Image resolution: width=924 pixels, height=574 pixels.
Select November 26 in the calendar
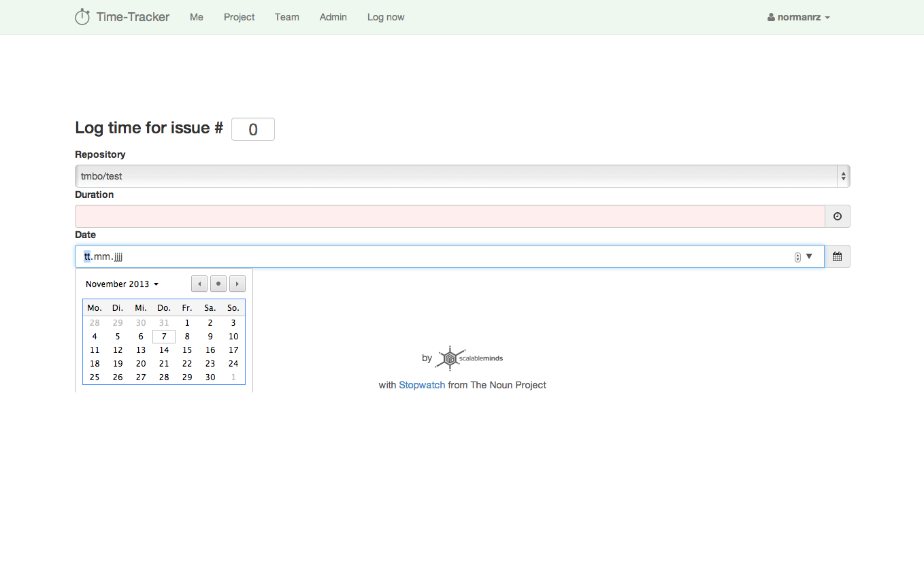118,377
